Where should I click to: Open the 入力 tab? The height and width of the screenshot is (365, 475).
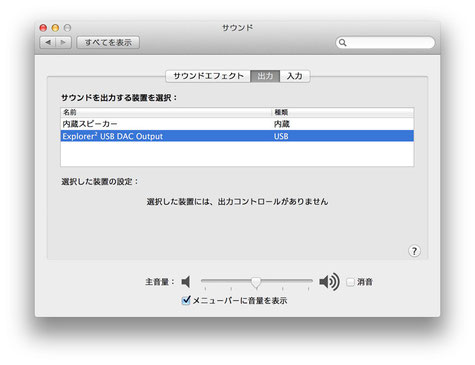(295, 76)
